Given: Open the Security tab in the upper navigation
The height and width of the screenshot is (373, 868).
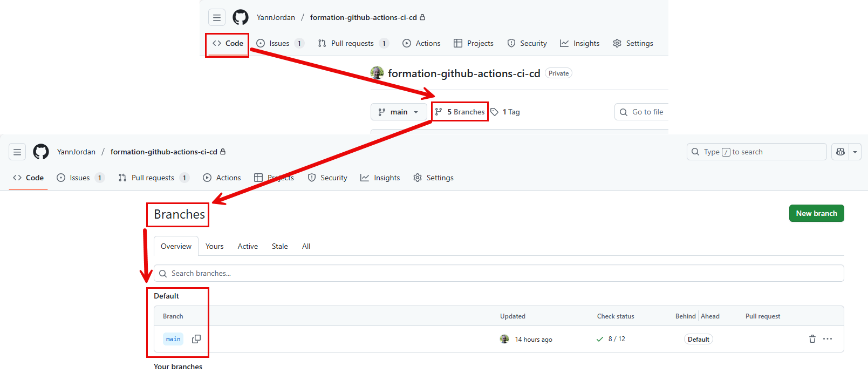Looking at the screenshot, I should [527, 43].
